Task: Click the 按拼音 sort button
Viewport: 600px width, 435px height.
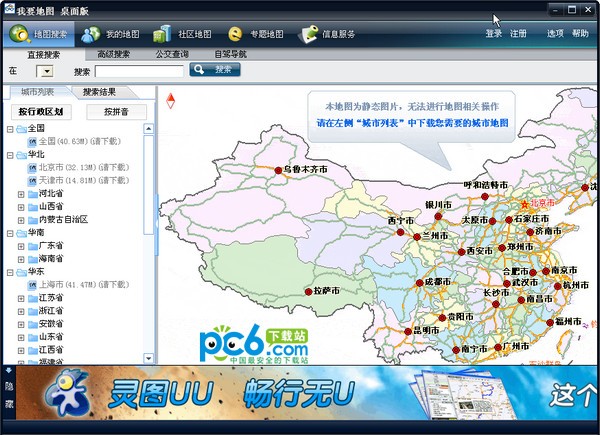Action: pyautogui.click(x=116, y=111)
